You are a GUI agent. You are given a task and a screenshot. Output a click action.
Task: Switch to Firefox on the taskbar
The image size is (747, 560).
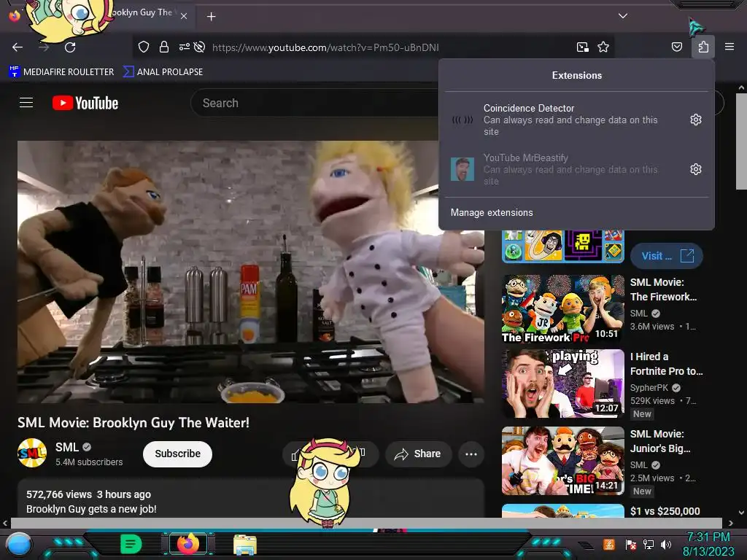click(188, 543)
